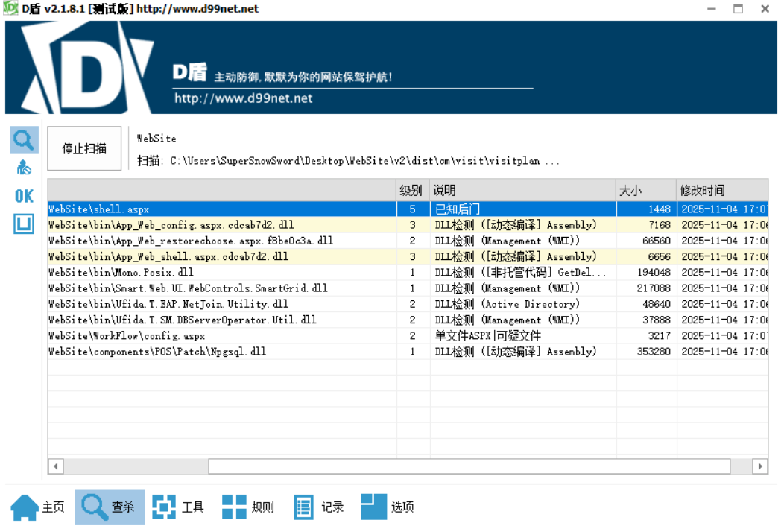Select the Mono.Posix.dll row
781x532 pixels.
tap(408, 273)
